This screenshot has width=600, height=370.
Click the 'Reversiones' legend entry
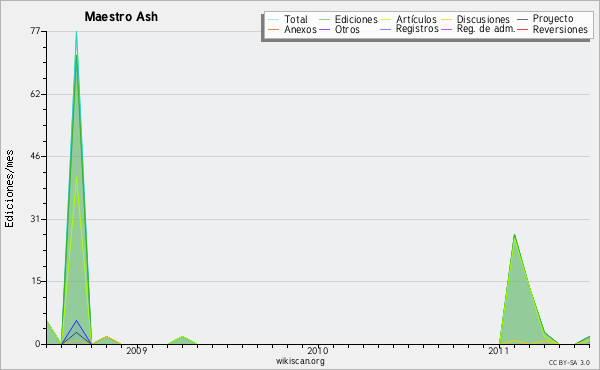[560, 29]
